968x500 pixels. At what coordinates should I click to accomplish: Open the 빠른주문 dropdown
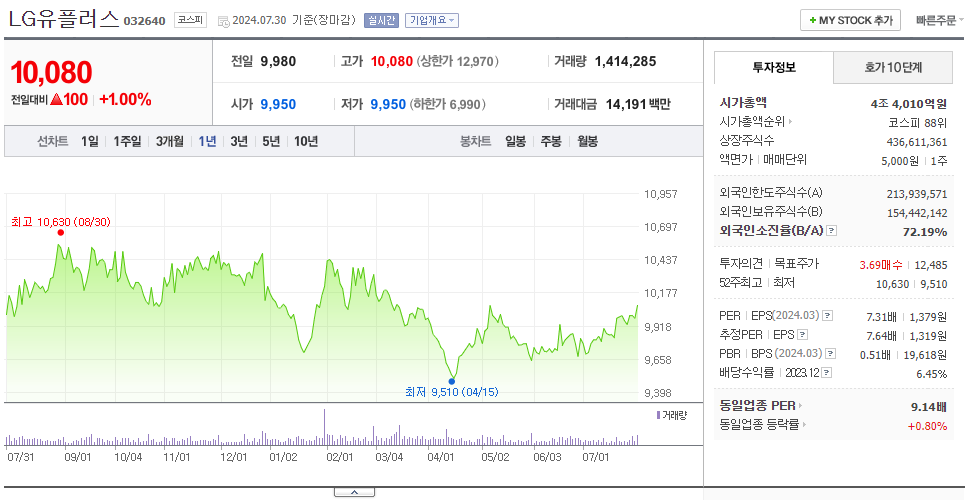pyautogui.click(x=940, y=20)
